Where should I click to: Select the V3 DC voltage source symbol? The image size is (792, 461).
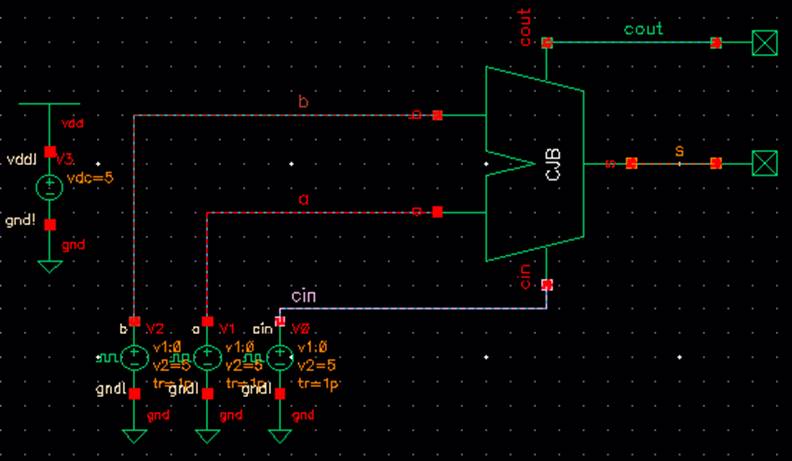(50, 187)
